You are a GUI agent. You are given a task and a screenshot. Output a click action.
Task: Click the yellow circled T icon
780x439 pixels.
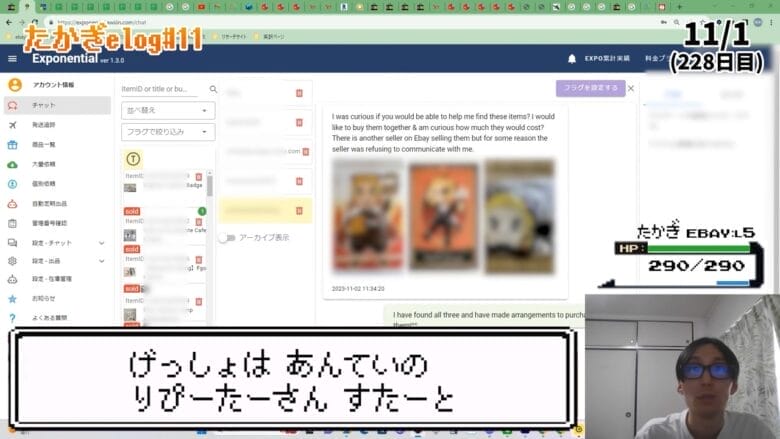point(133,159)
